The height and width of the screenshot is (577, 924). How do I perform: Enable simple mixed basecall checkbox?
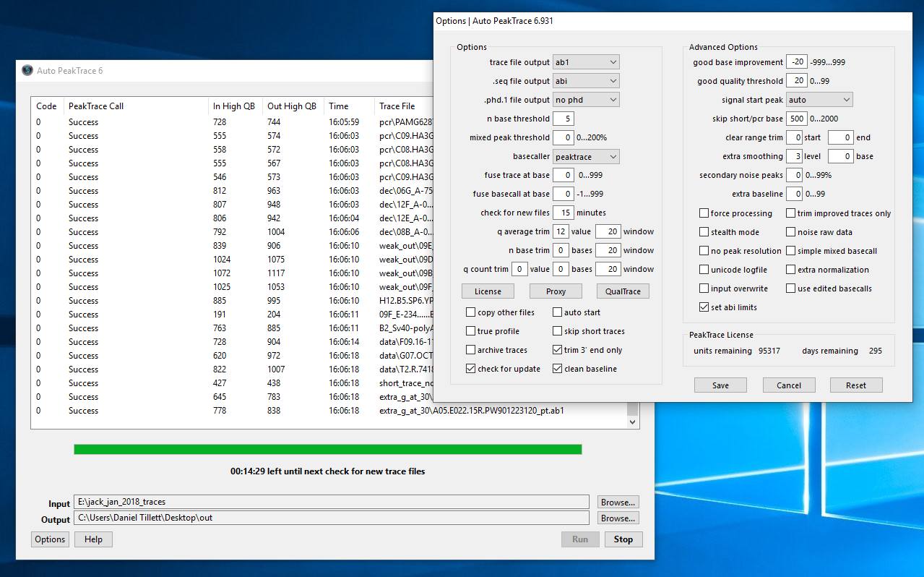791,251
